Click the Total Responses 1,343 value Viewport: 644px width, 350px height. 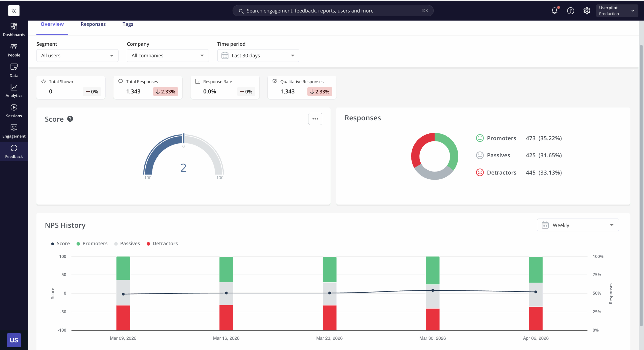pos(133,91)
